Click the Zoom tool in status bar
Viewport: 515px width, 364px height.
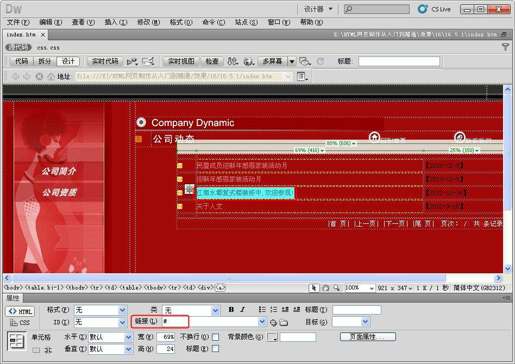[337, 288]
